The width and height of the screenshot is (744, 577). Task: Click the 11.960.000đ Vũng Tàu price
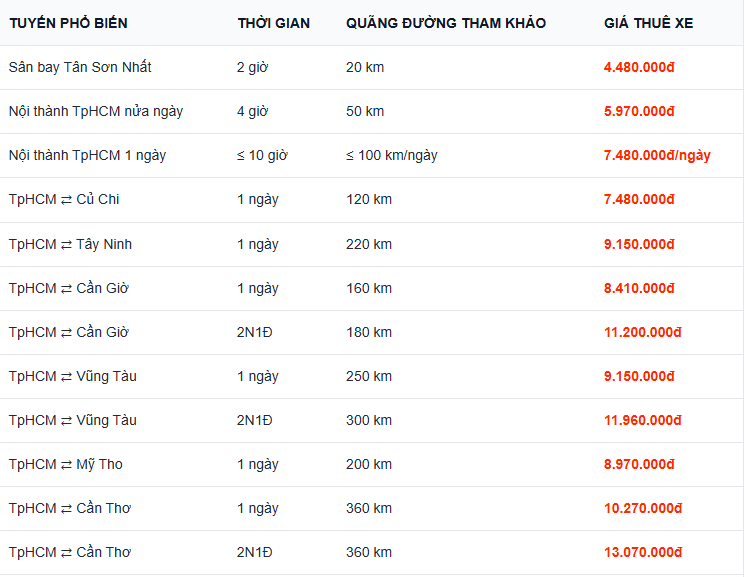[642, 420]
